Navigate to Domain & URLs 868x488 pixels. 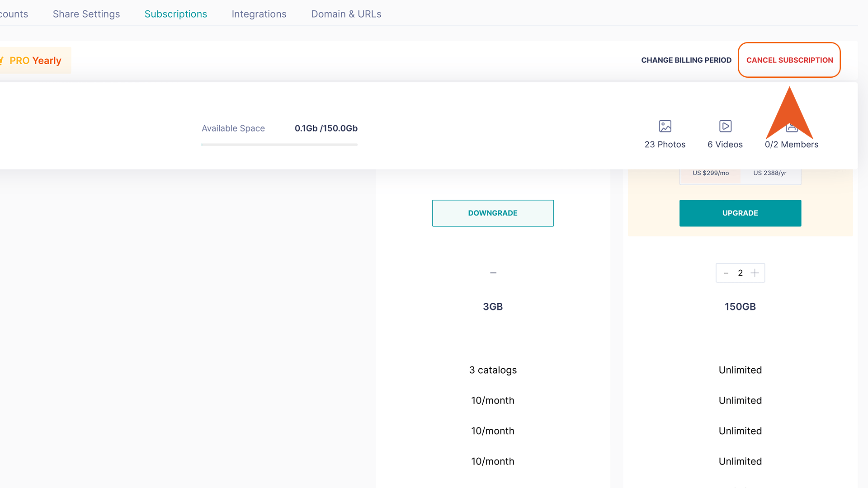point(346,14)
